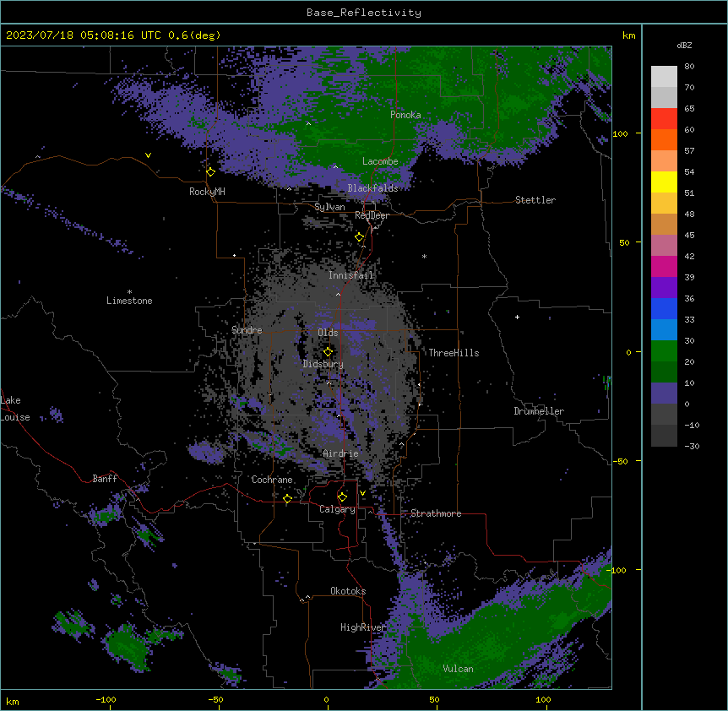
Task: Click the 80 value in dBZ legend
Action: point(689,67)
